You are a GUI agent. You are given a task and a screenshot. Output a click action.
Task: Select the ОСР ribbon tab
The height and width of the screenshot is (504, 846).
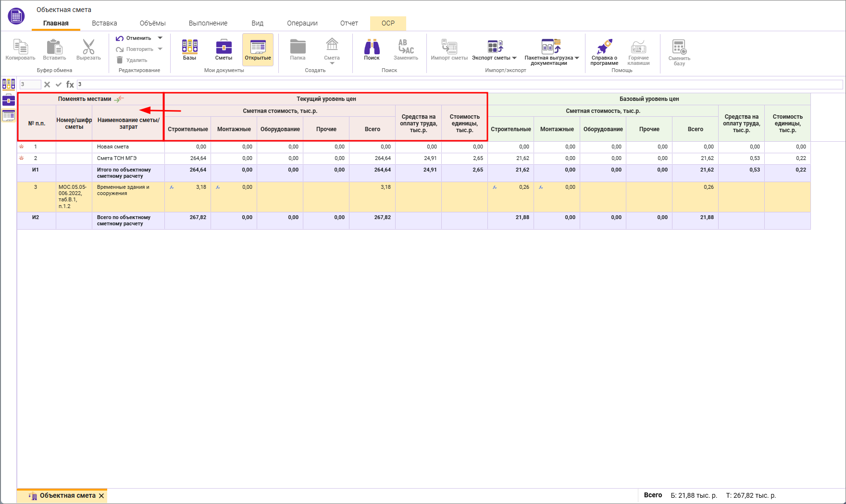pyautogui.click(x=388, y=23)
